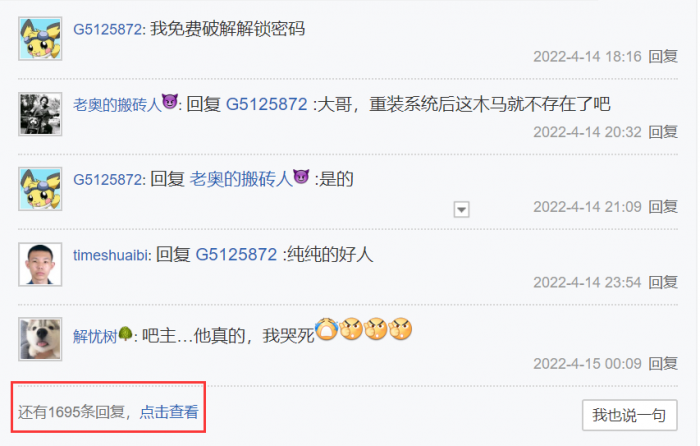Click 点击查看 to view remaining replies
Viewport: 700px width, 446px height.
tap(169, 412)
